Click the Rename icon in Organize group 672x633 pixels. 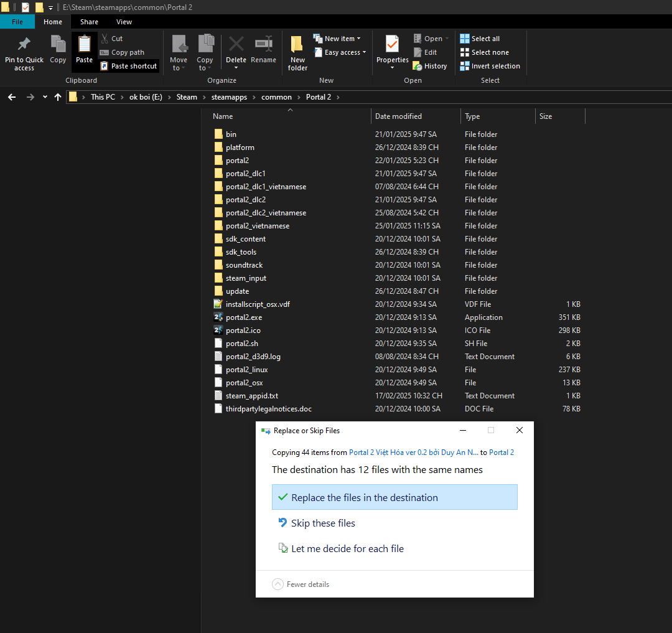264,44
